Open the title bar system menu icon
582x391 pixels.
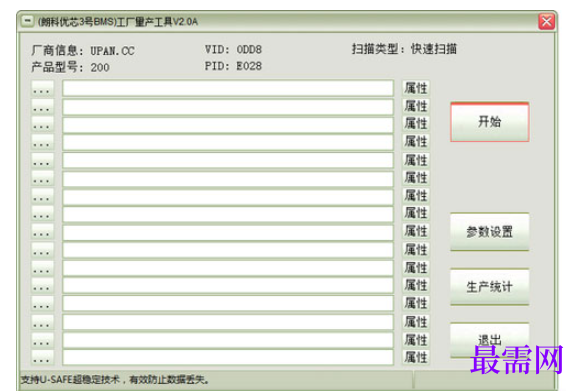pos(27,21)
